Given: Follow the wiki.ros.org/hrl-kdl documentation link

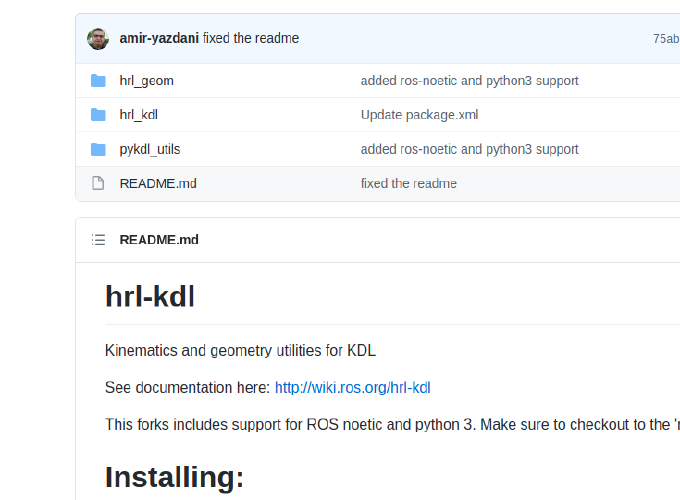Looking at the screenshot, I should [353, 388].
